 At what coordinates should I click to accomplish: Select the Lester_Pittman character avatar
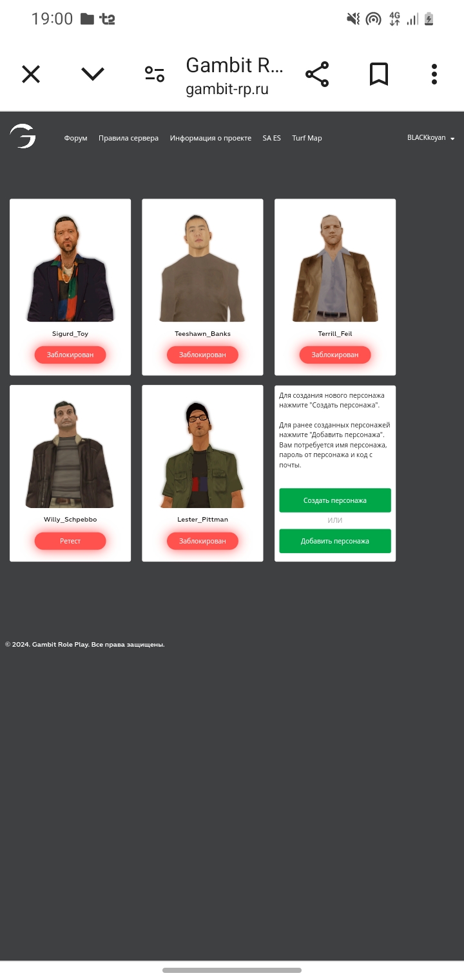(202, 455)
